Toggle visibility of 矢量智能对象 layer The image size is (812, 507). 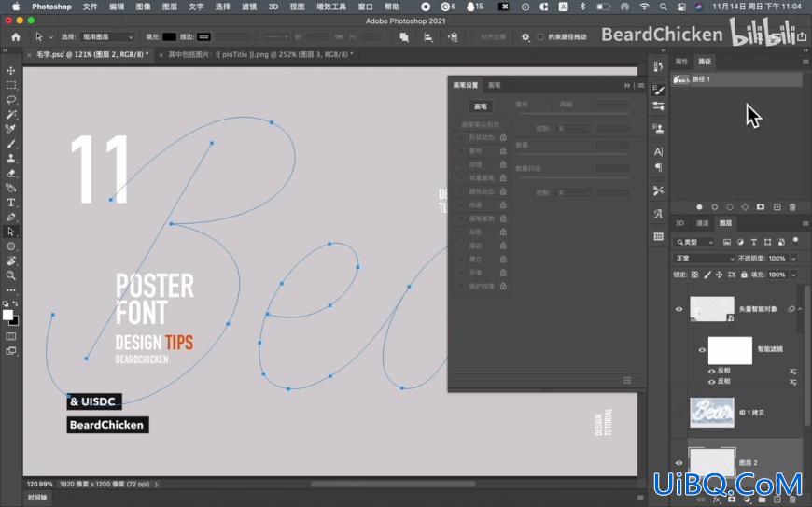[679, 309]
